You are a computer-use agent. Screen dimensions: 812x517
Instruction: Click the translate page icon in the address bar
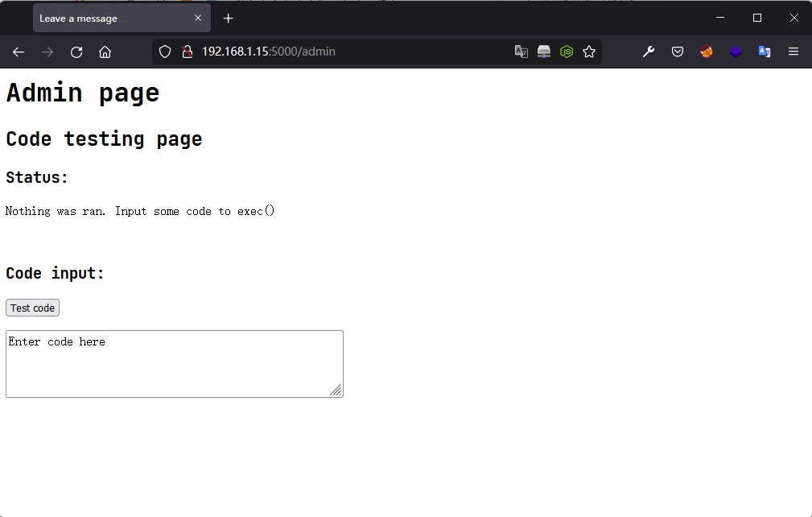click(x=521, y=52)
